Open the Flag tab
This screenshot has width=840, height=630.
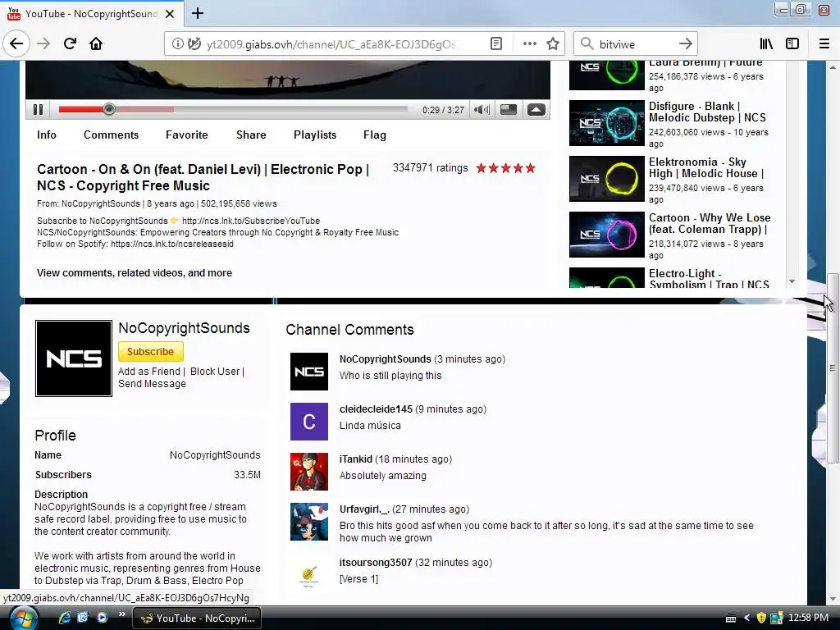pos(374,135)
